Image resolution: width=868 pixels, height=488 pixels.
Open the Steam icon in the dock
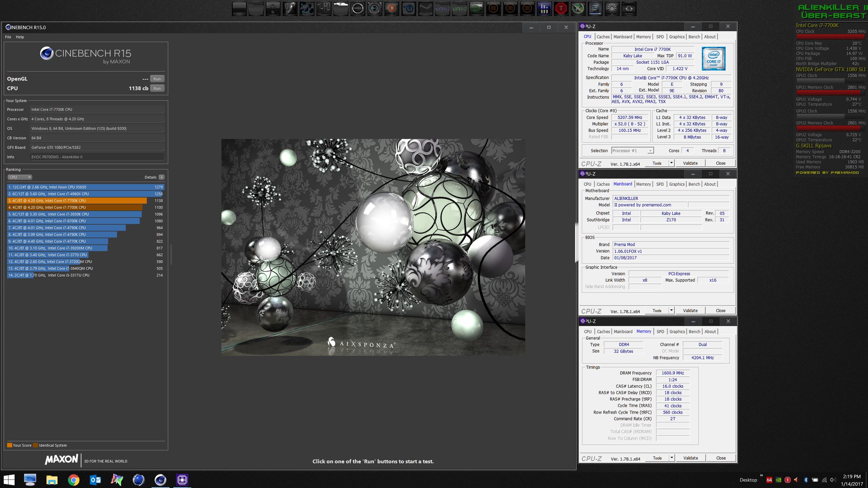[x=426, y=9]
